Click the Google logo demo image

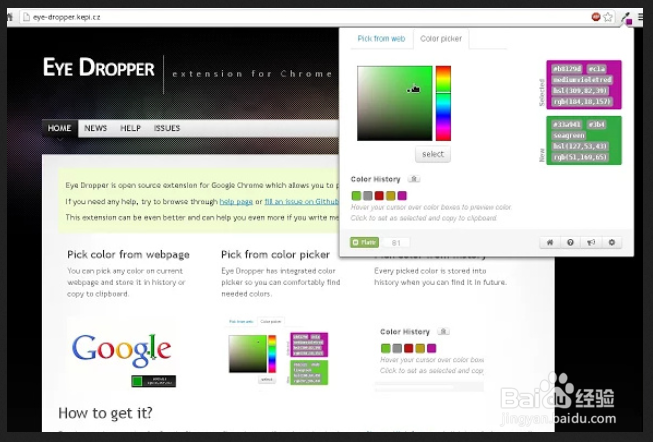[122, 351]
